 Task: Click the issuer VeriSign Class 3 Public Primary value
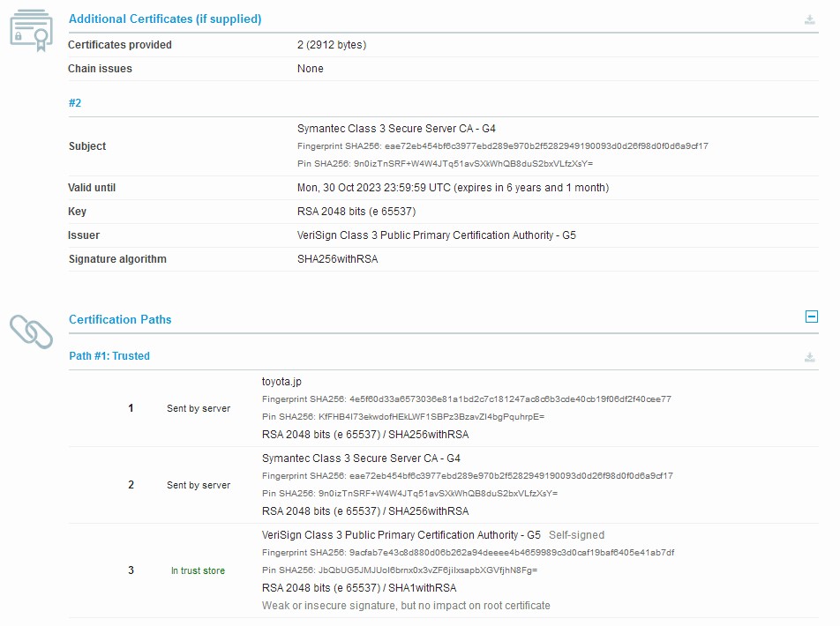pyautogui.click(x=437, y=235)
